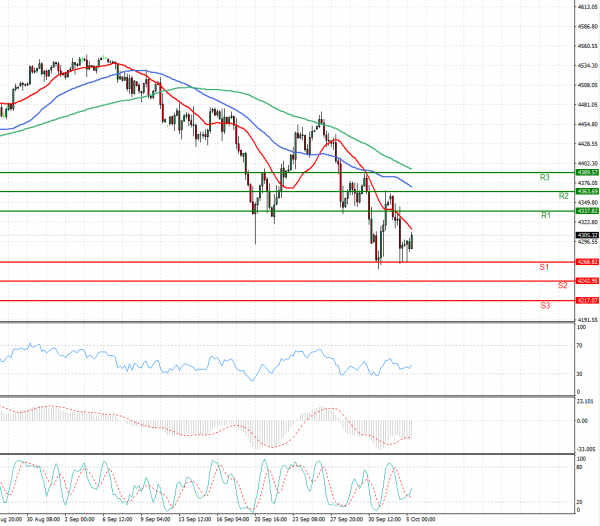Click the S2 support label
Image resolution: width=600 pixels, height=526 pixels.
(562, 285)
